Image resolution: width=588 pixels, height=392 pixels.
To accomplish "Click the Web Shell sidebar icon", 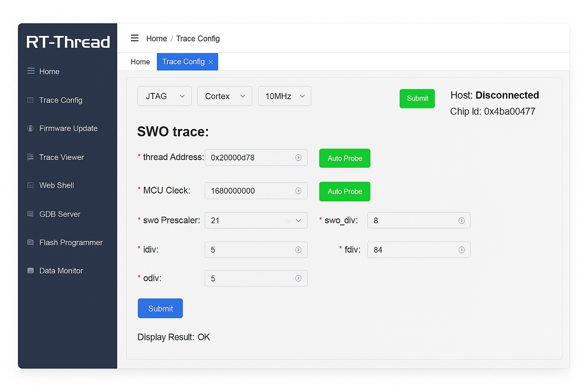I will pyautogui.click(x=31, y=185).
